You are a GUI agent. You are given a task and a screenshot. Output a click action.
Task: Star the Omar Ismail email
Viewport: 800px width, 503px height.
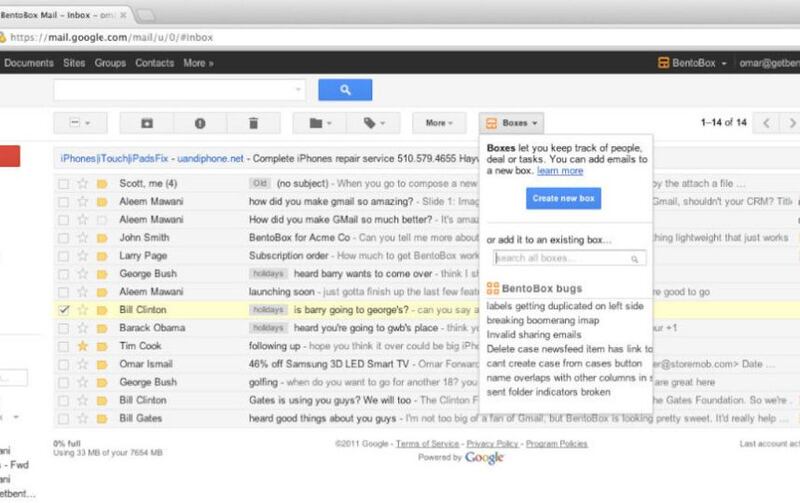click(x=82, y=365)
